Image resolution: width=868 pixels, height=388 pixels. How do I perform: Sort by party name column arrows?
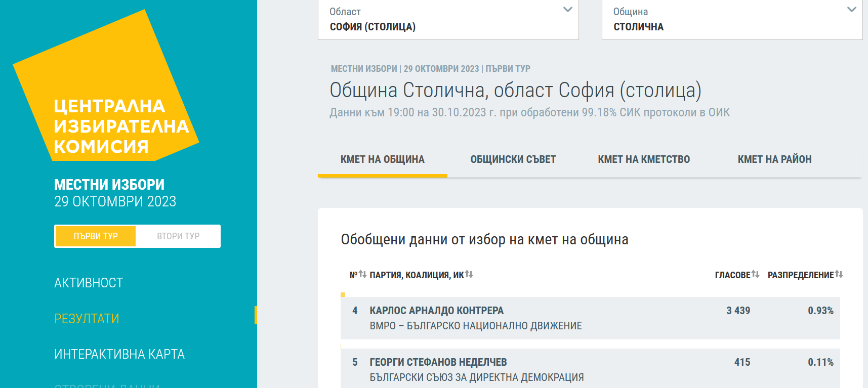click(x=469, y=274)
